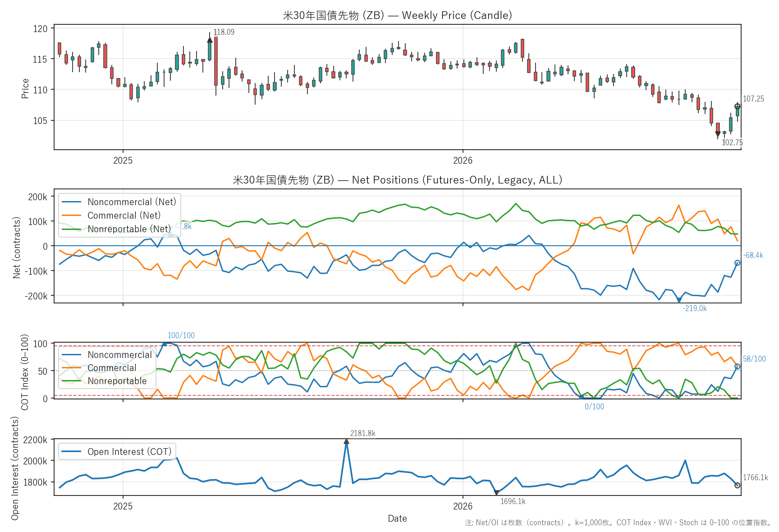This screenshot has width=779, height=532.
Task: Select the "Commercial (Net)" legend label
Action: [124, 216]
